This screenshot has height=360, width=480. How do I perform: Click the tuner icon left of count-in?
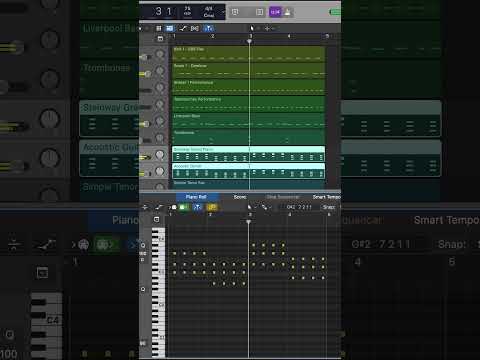[x=260, y=12]
